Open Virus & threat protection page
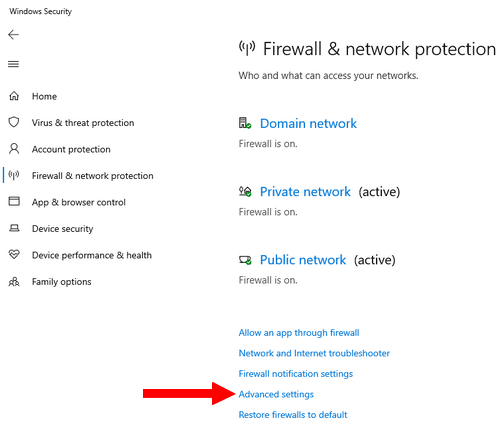This screenshot has width=500, height=430. coord(83,123)
